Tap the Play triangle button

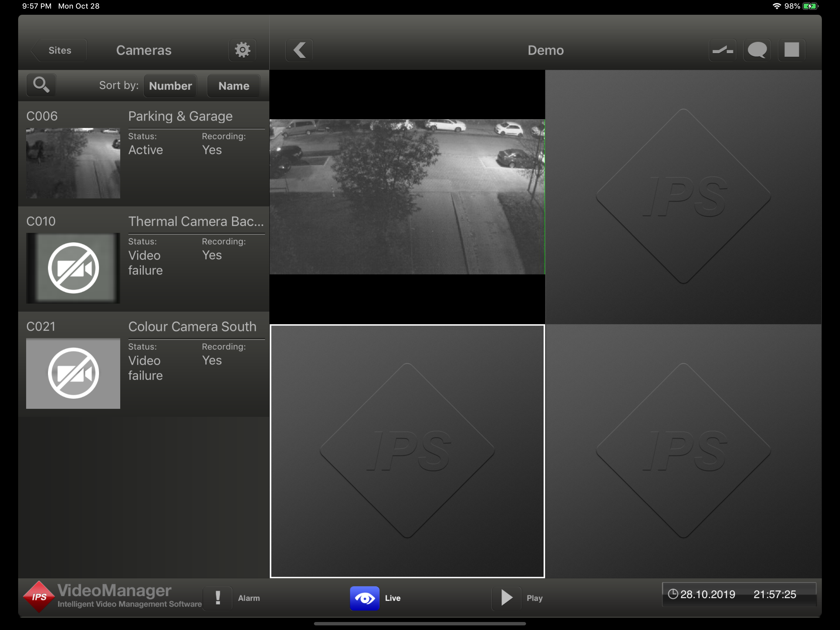[506, 598]
